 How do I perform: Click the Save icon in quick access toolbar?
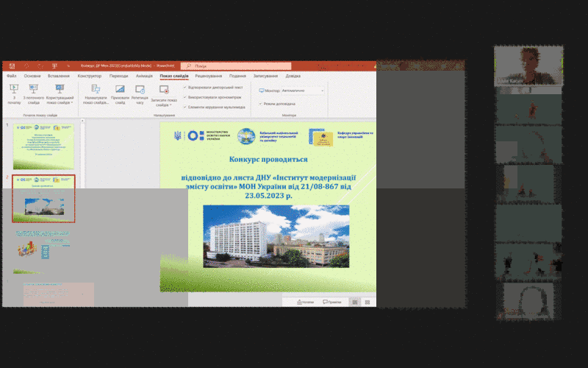click(12, 66)
